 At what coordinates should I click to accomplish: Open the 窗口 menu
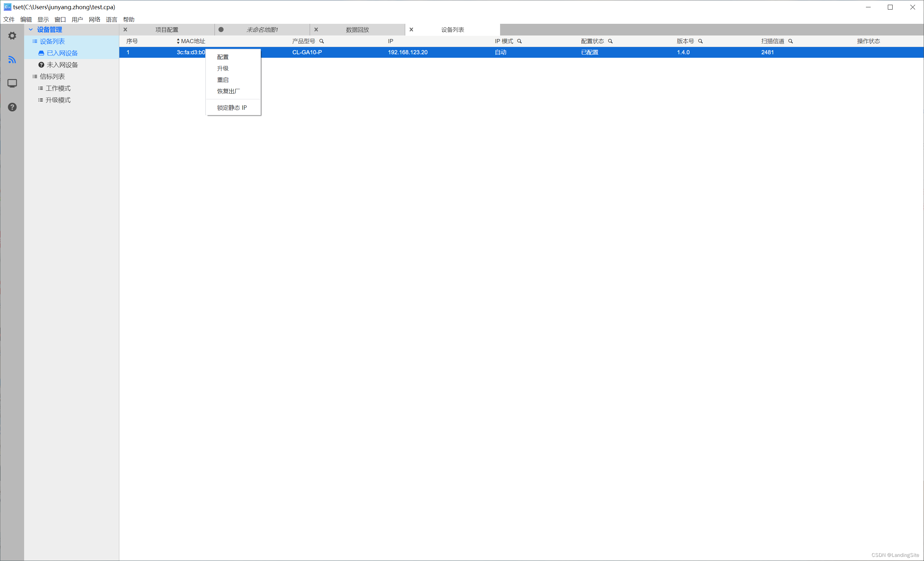pyautogui.click(x=60, y=19)
